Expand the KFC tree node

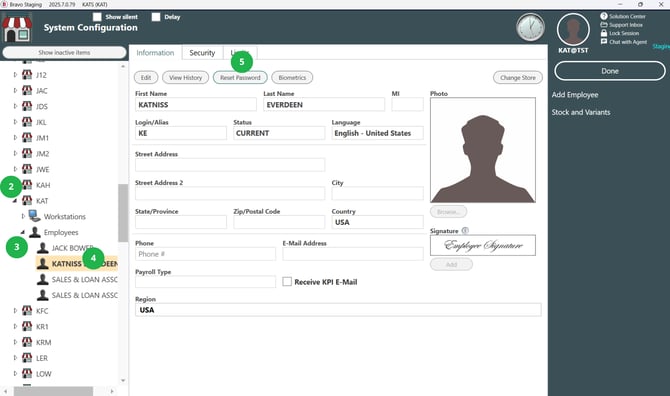pyautogui.click(x=15, y=311)
